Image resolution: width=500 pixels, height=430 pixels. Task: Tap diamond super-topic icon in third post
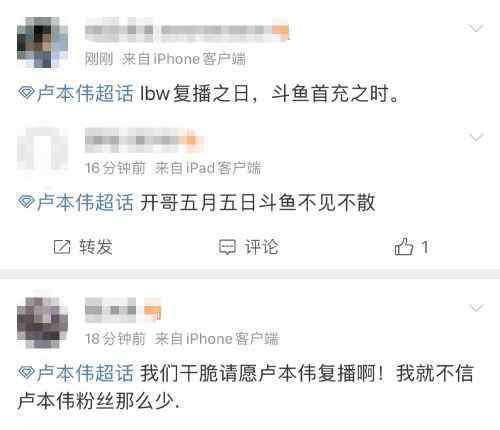[26, 373]
